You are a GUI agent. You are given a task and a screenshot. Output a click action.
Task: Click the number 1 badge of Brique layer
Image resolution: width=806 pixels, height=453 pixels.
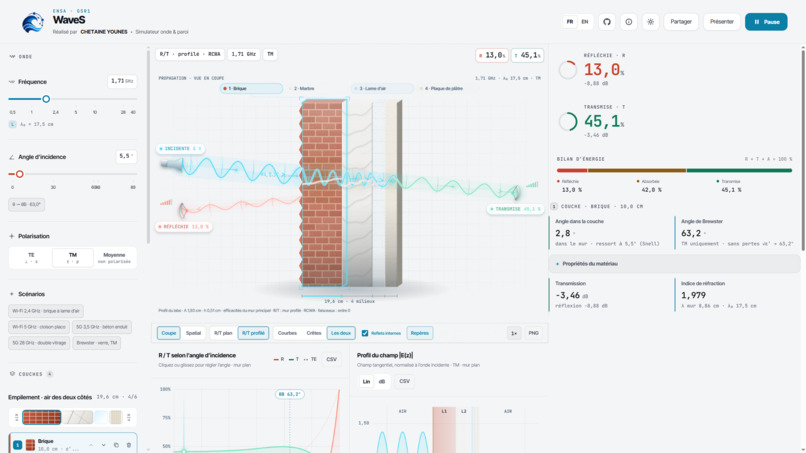pyautogui.click(x=17, y=445)
